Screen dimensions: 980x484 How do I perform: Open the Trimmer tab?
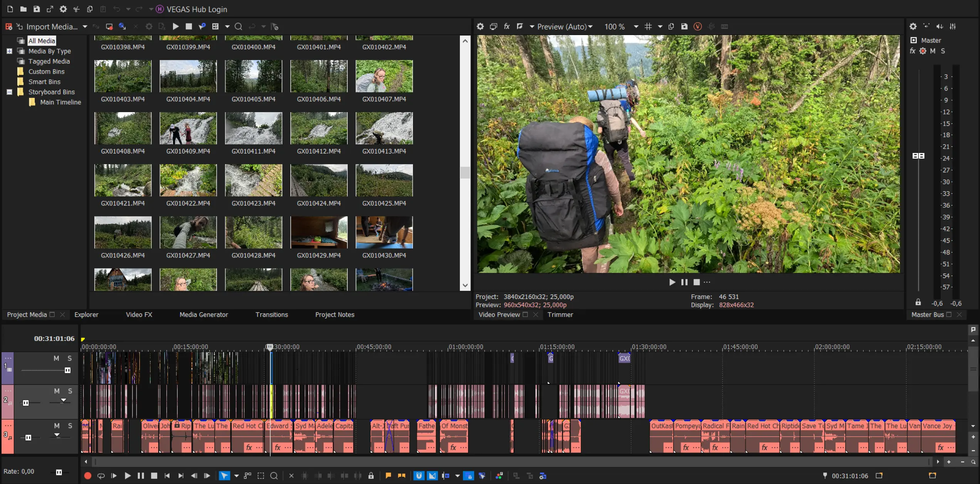click(x=560, y=314)
